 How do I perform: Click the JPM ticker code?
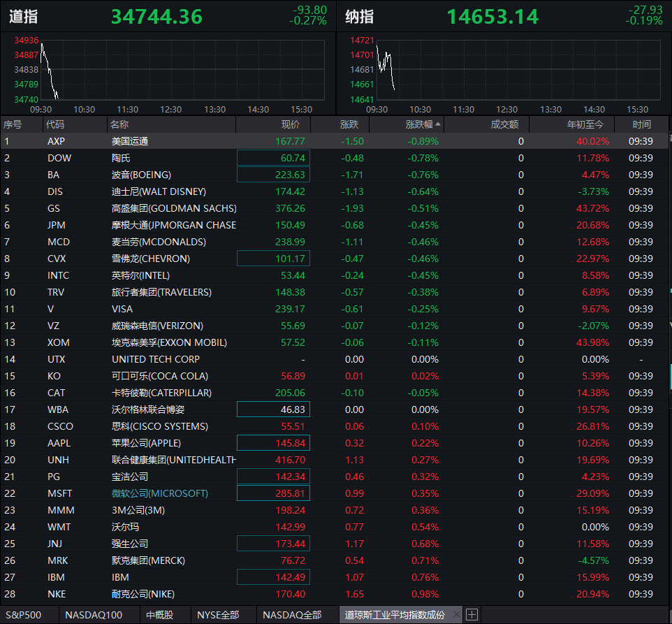(56, 225)
